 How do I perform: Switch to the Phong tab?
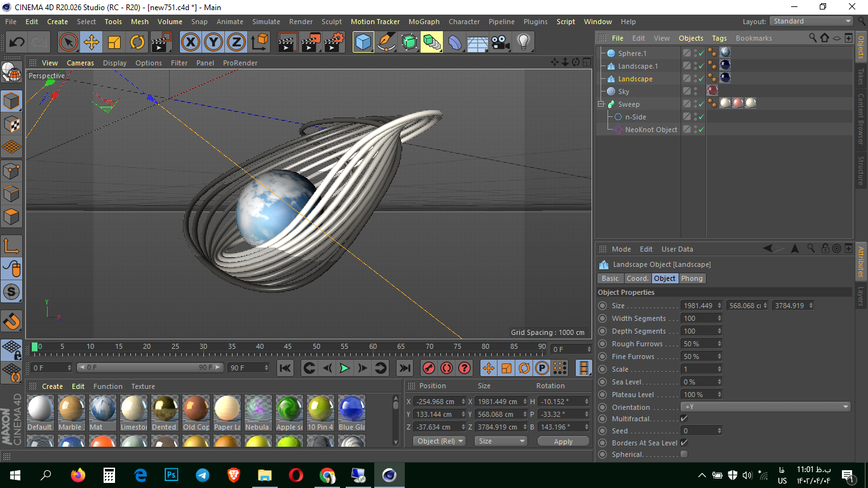point(692,278)
